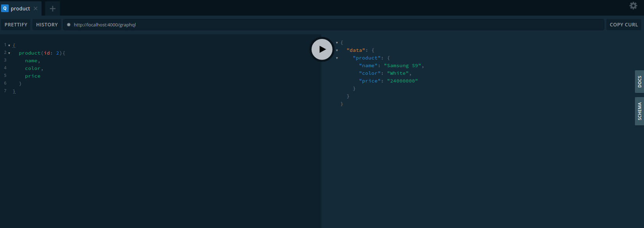644x228 pixels.
Task: Click the "product" key in response
Action: 367,58
